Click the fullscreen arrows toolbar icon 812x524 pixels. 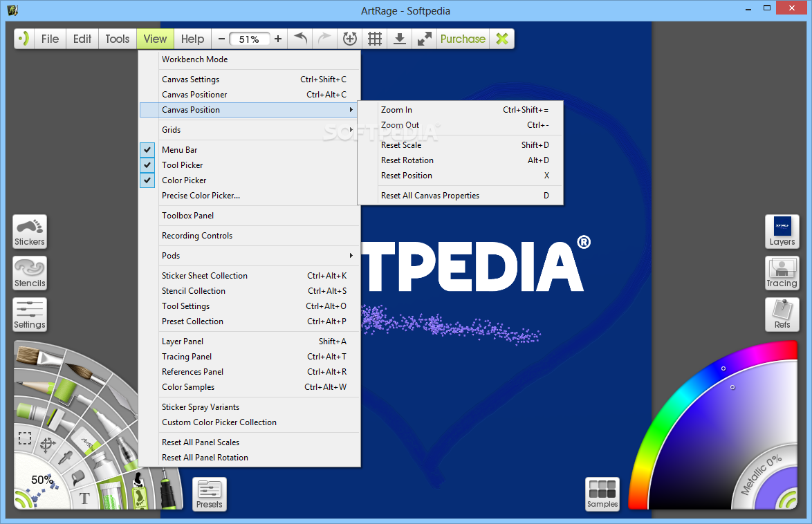(425, 39)
